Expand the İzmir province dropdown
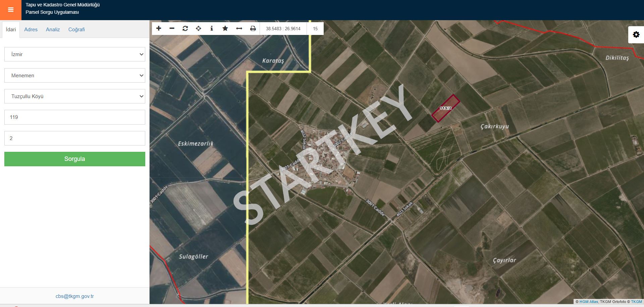This screenshot has width=644, height=307. pos(74,54)
